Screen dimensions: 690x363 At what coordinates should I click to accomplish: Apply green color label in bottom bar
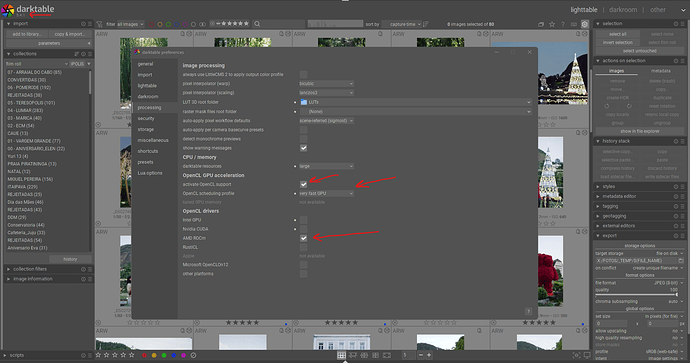click(164, 355)
